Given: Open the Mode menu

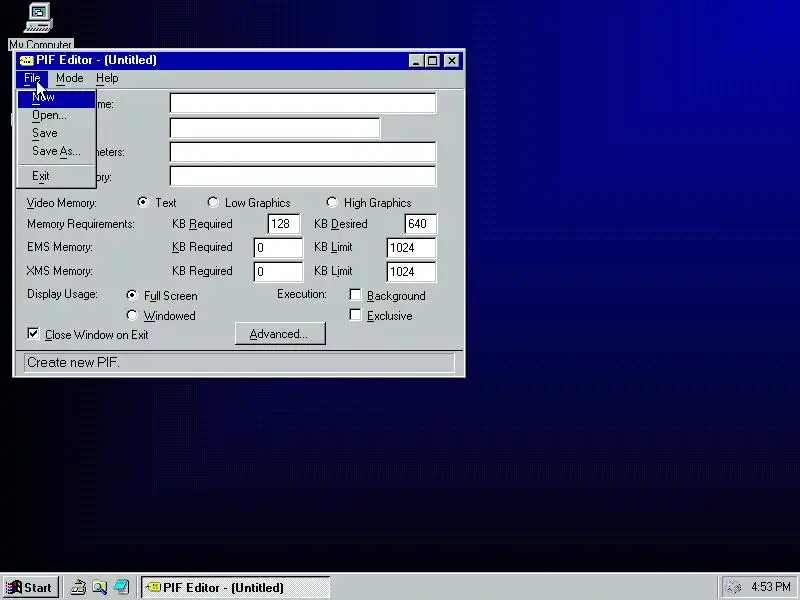Looking at the screenshot, I should pos(69,78).
